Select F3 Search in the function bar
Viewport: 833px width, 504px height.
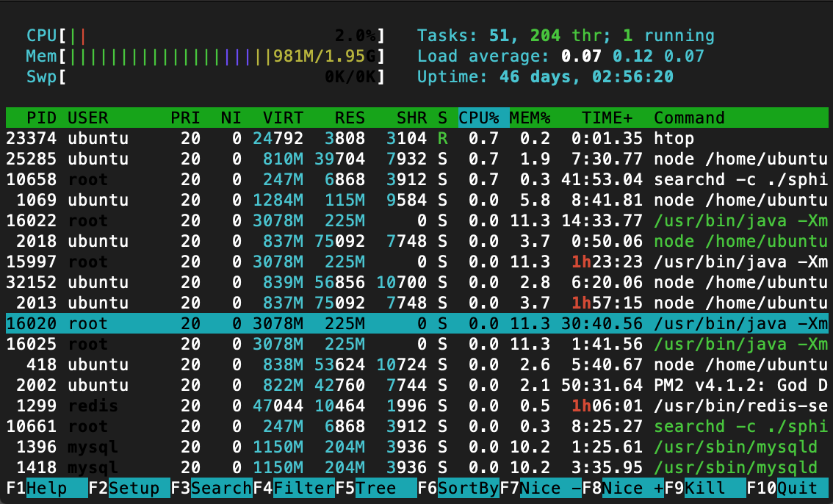pos(212,488)
